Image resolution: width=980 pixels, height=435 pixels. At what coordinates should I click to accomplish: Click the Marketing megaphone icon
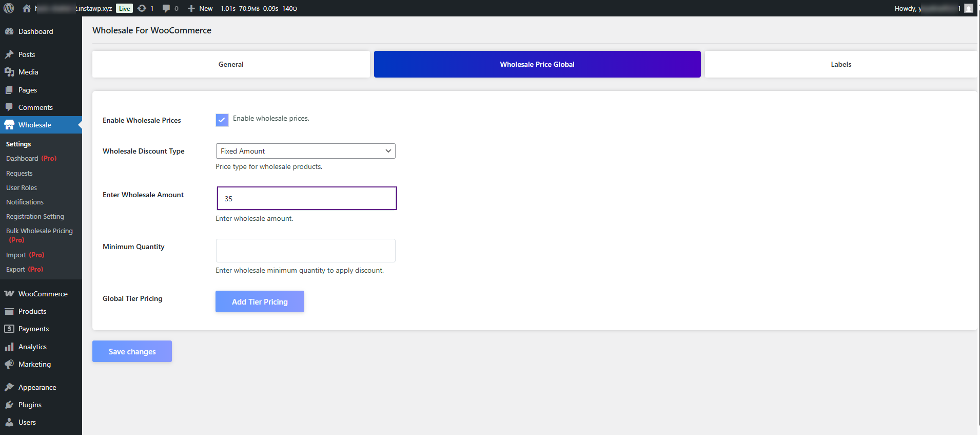coord(9,364)
